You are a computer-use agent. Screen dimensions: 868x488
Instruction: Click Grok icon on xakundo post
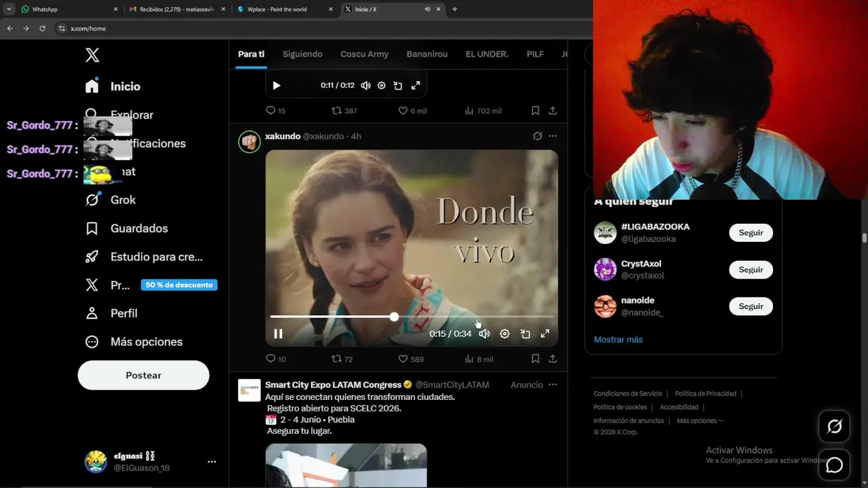pyautogui.click(x=537, y=136)
